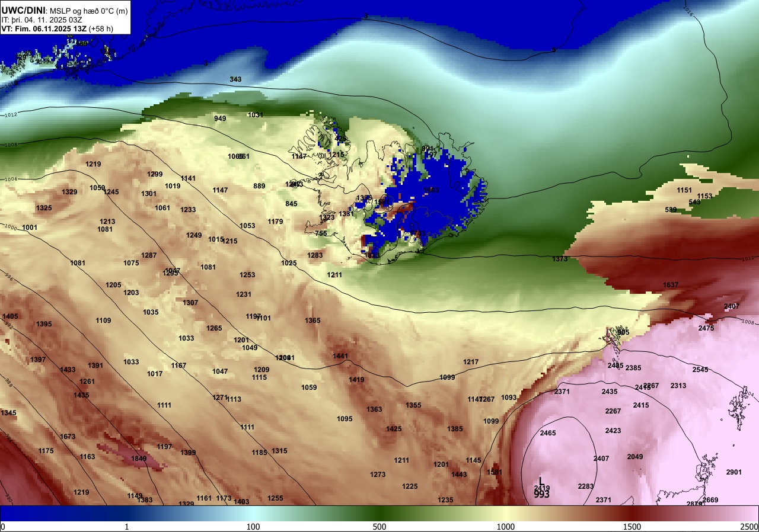Click the map value 1399
This screenshot has height=532, width=759.
coord(188,453)
